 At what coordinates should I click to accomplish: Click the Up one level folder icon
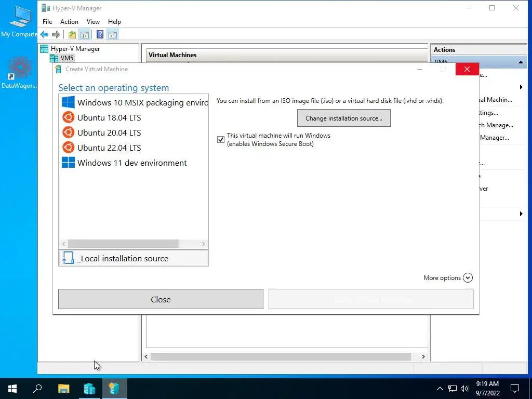(x=72, y=34)
